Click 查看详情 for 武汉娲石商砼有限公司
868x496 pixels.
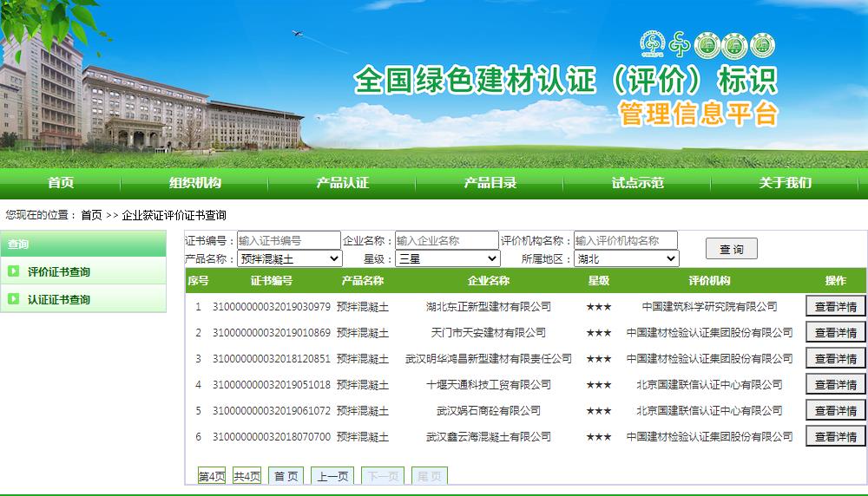[836, 410]
